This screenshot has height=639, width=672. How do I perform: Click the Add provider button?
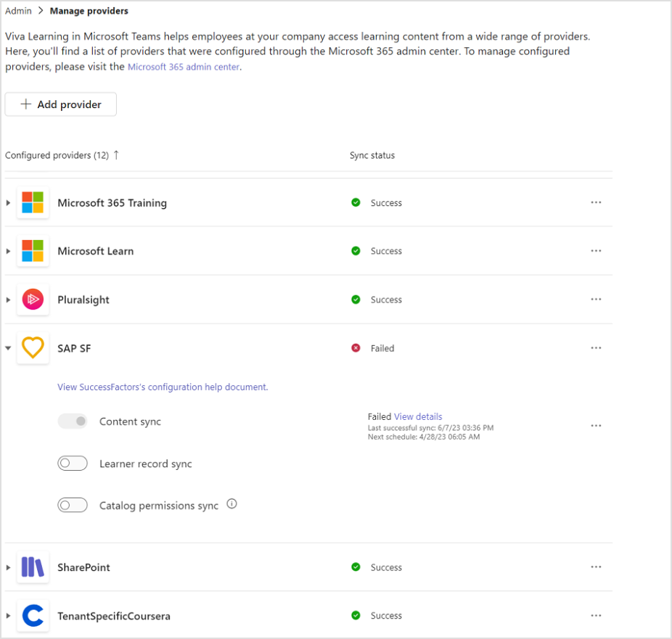pyautogui.click(x=61, y=104)
